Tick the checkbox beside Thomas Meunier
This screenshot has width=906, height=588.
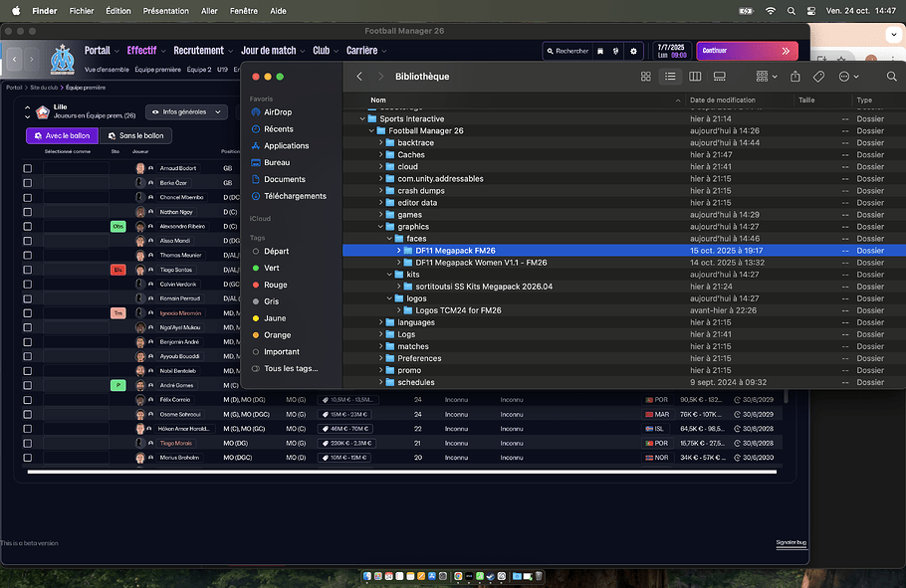(28, 255)
